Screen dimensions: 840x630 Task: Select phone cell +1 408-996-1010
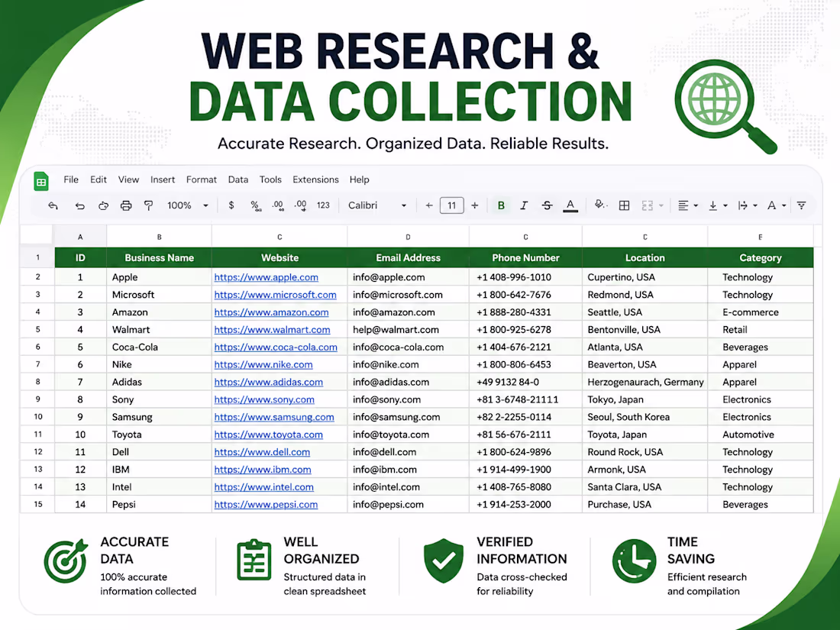point(525,277)
